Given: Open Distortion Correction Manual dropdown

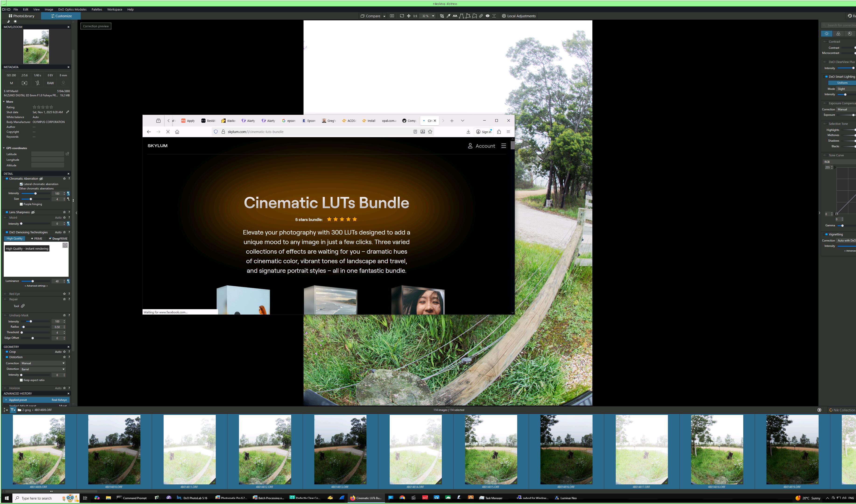Looking at the screenshot, I should click(x=43, y=363).
